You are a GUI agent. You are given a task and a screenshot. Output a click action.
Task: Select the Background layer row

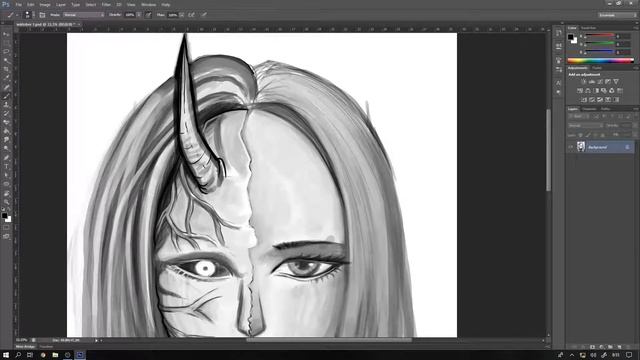click(x=601, y=147)
